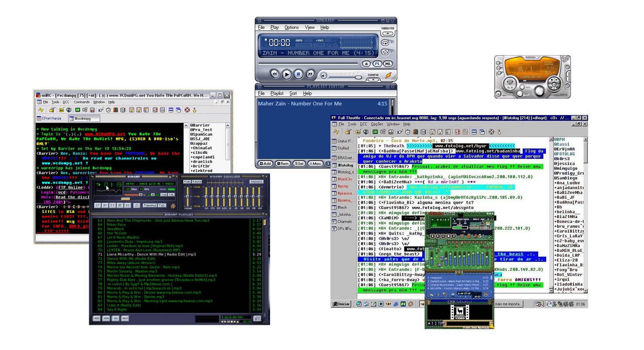This screenshot has width=644, height=350.
Task: Click the Rem button in Playlist Editor
Action: coord(283,164)
